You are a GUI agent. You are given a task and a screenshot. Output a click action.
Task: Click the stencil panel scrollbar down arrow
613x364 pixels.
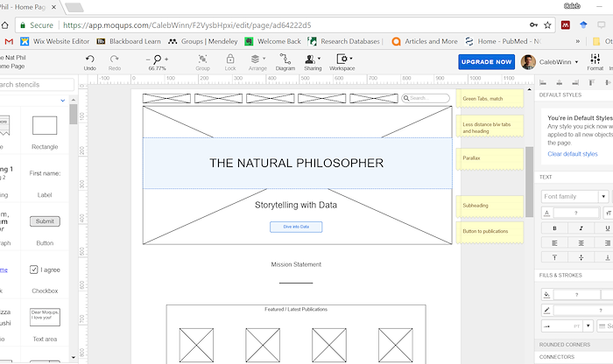(x=73, y=357)
